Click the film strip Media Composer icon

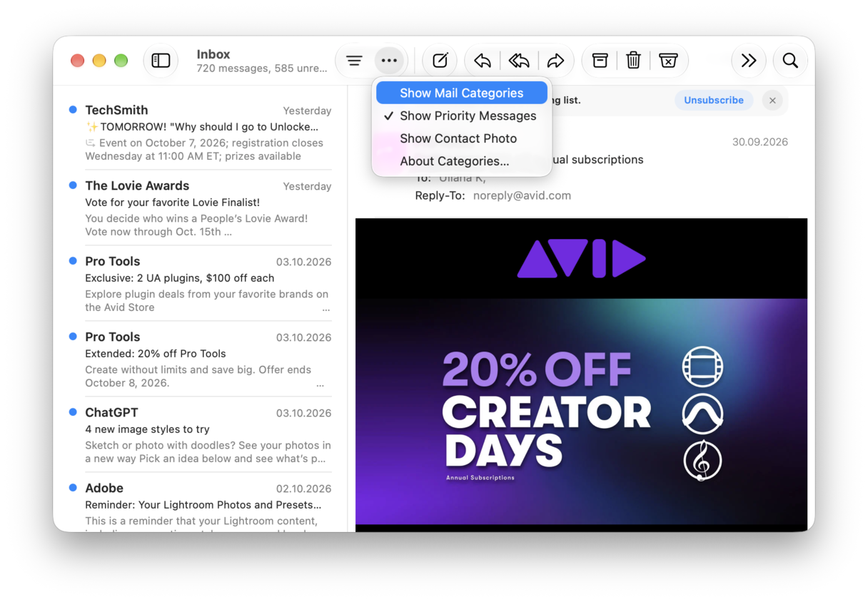[x=702, y=367]
